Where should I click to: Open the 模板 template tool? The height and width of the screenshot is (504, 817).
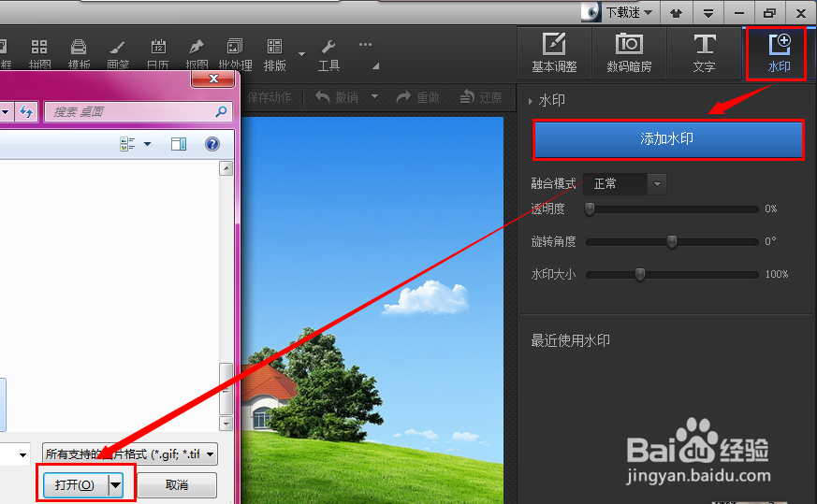coord(79,54)
